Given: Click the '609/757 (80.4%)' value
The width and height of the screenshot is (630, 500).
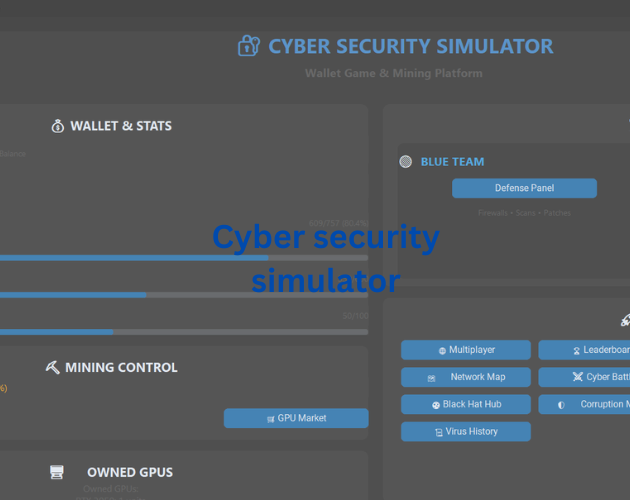Looking at the screenshot, I should point(339,223).
